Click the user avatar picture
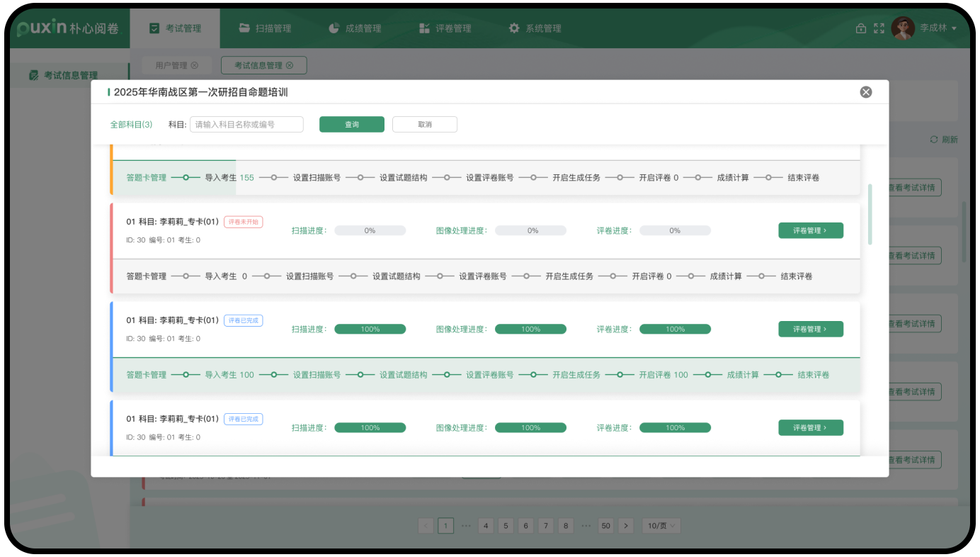Viewport: 980px width, 557px height. tap(903, 28)
